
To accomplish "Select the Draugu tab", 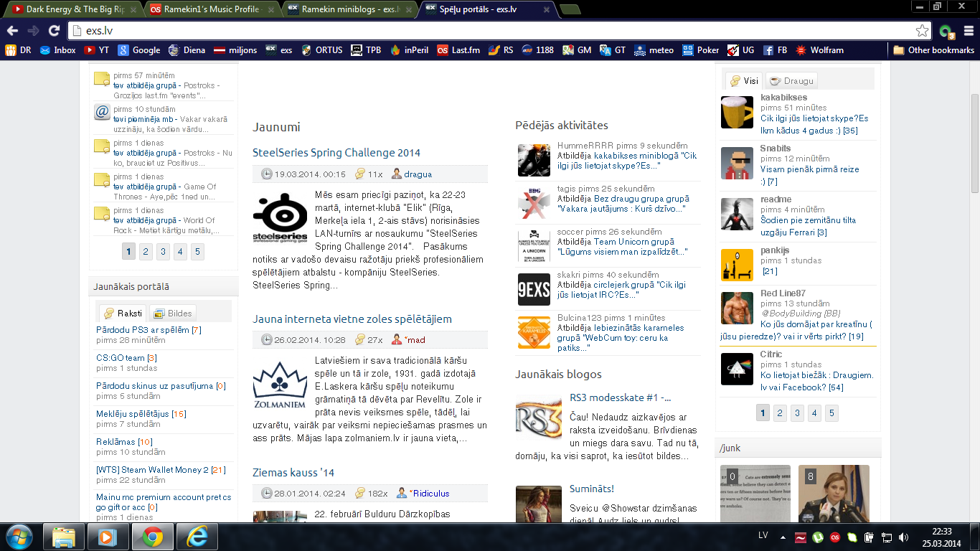I will (791, 80).
